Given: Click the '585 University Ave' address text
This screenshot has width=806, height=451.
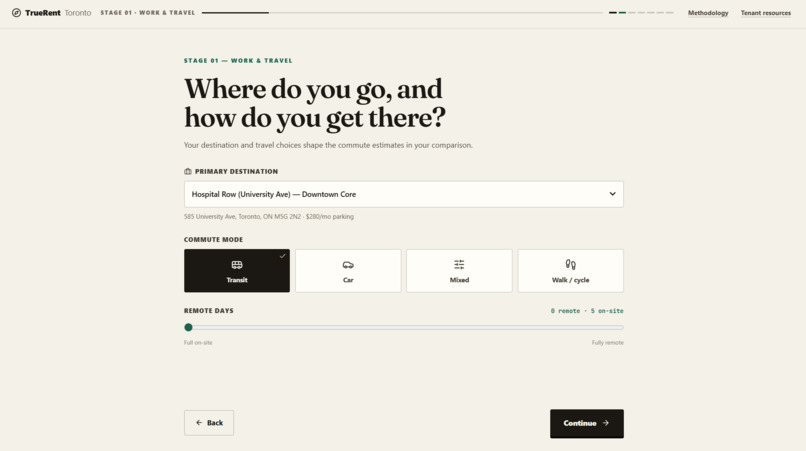Looking at the screenshot, I should [210, 217].
